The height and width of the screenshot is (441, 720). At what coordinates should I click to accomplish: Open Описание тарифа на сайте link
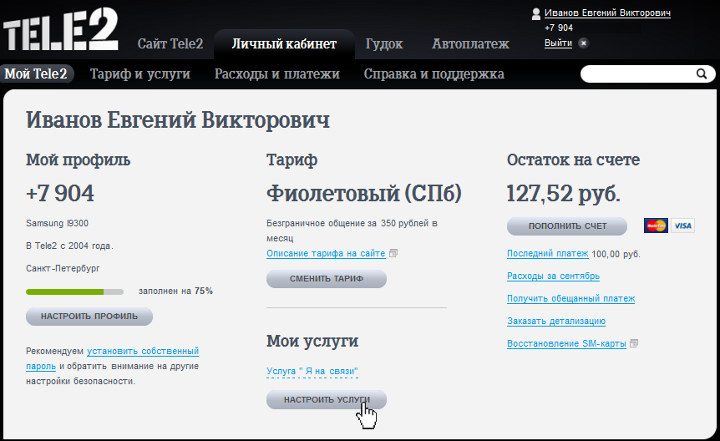pos(326,253)
